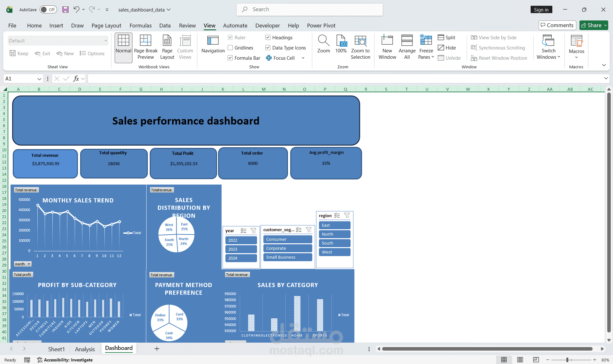Viewport: 613px width, 364px height.
Task: Clear filter on year slicer
Action: pos(254,231)
